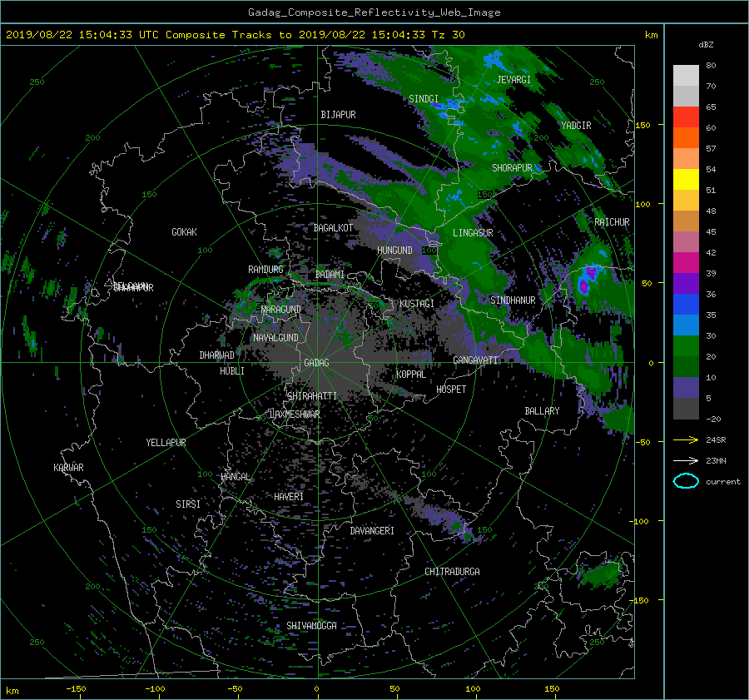Image resolution: width=749 pixels, height=700 pixels.
Task: Select the NAVALGUND label
Action: pos(275,338)
